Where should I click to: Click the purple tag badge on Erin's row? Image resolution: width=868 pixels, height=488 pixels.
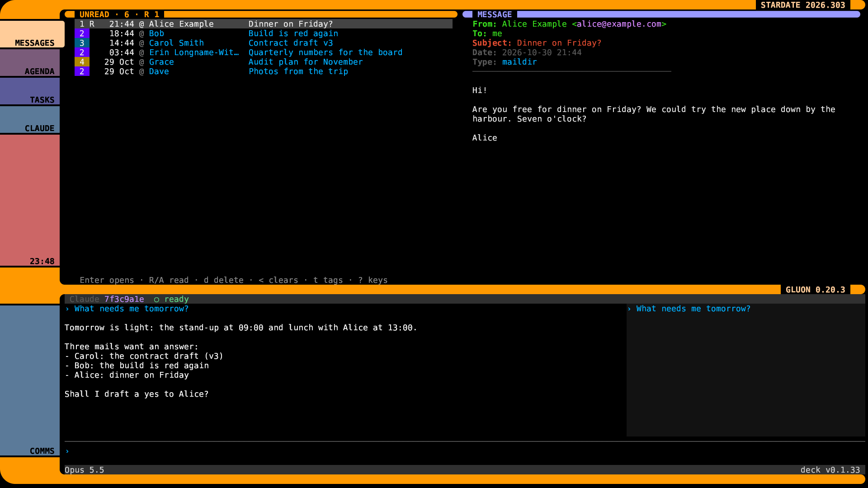pos(82,52)
